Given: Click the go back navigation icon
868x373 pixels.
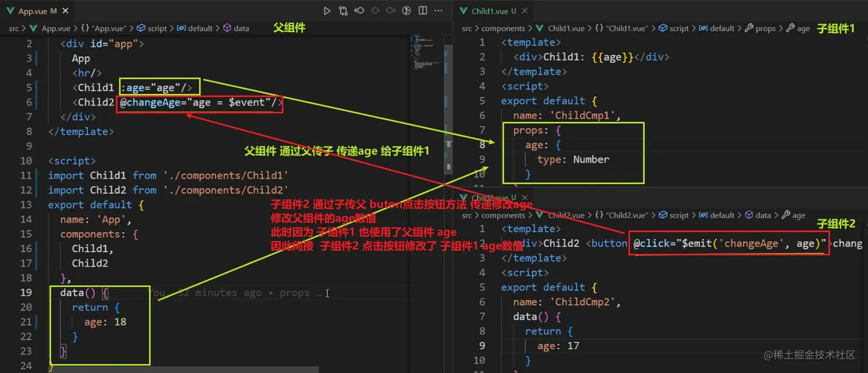Looking at the screenshot, I should pos(359,11).
